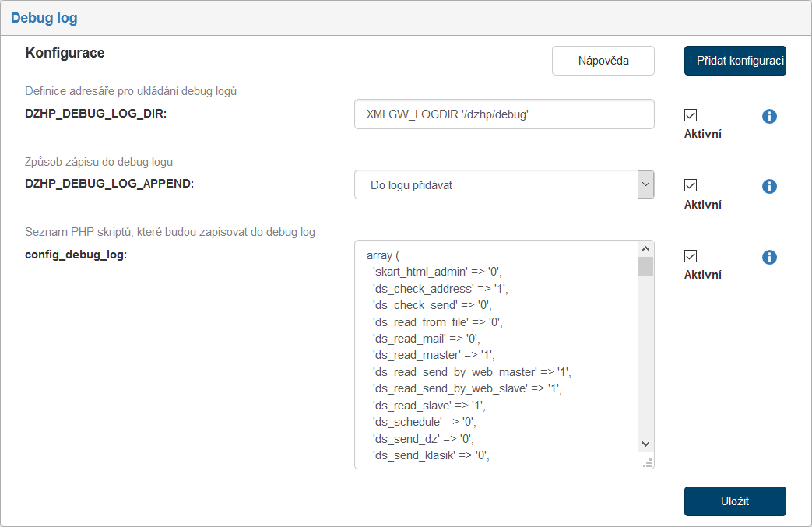Click the textarea vertical scrollbar thumb
The width and height of the screenshot is (812, 527).
645,267
